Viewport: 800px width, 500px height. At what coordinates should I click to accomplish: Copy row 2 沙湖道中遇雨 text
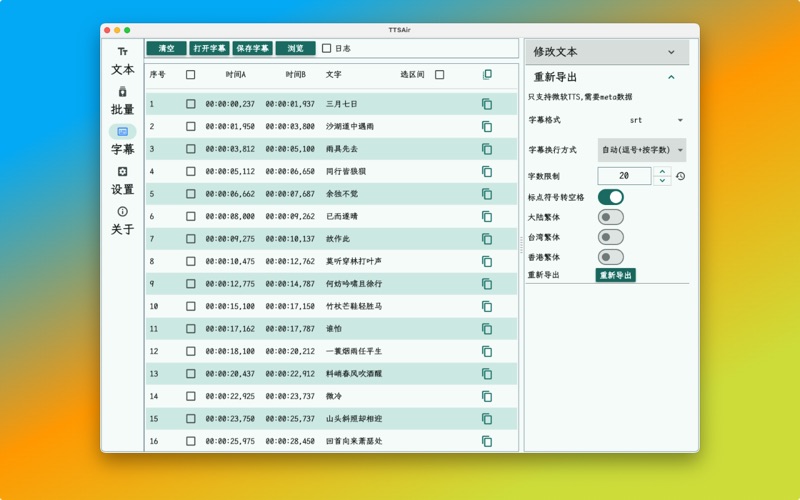pyautogui.click(x=487, y=127)
